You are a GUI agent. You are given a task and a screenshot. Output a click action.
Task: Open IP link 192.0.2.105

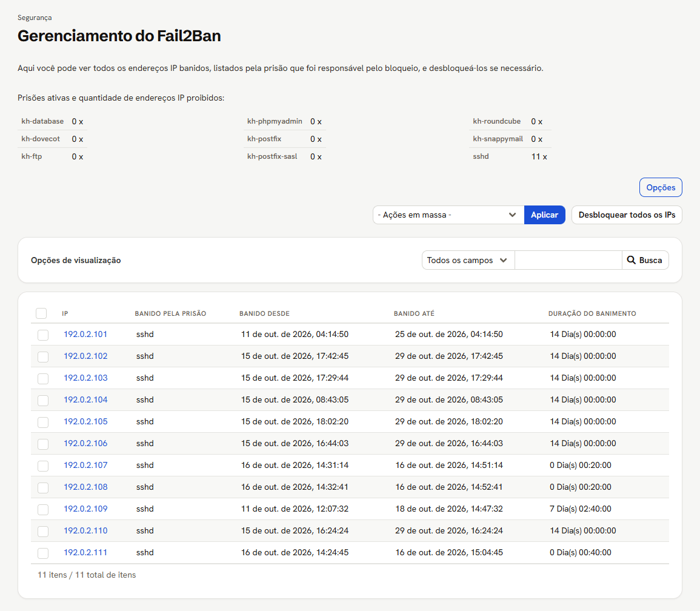85,422
